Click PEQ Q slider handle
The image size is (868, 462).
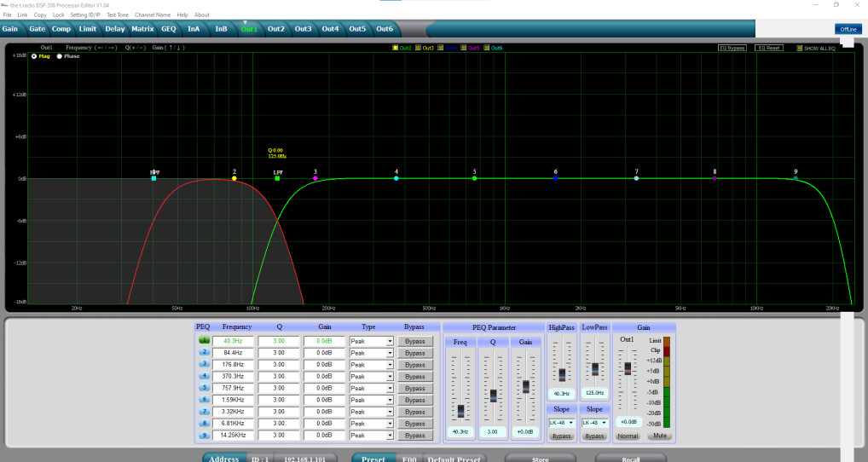[493, 396]
